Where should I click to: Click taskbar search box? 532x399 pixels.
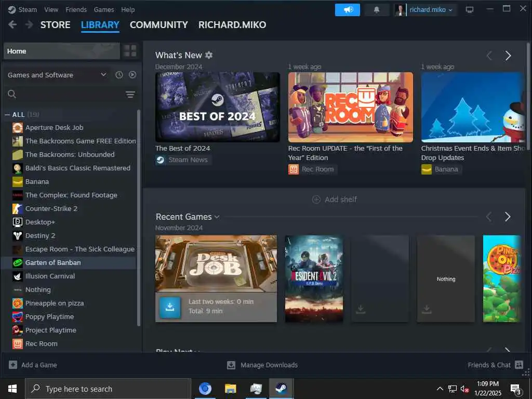click(x=108, y=389)
